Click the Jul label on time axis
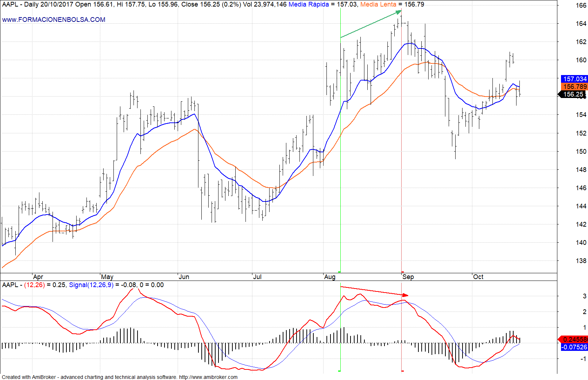Screen dimensions: 588x380 coord(257,277)
